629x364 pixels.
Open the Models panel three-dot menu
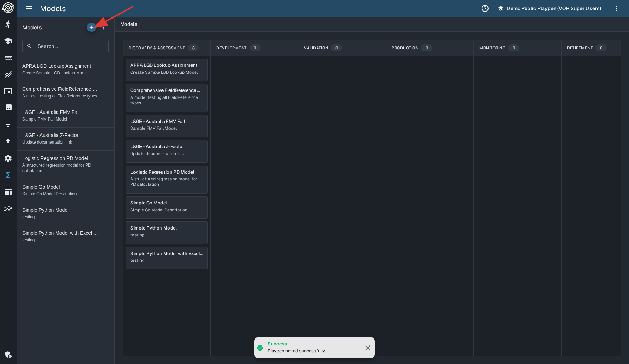click(104, 28)
